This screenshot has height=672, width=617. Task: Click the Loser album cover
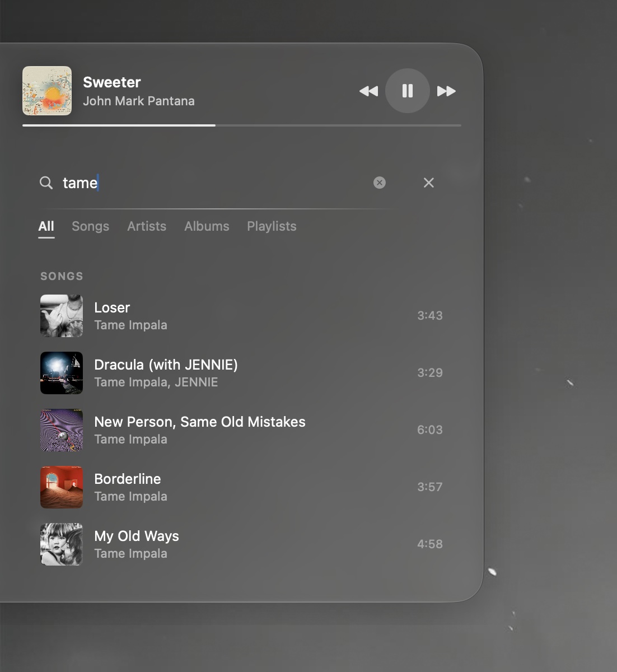pos(62,316)
